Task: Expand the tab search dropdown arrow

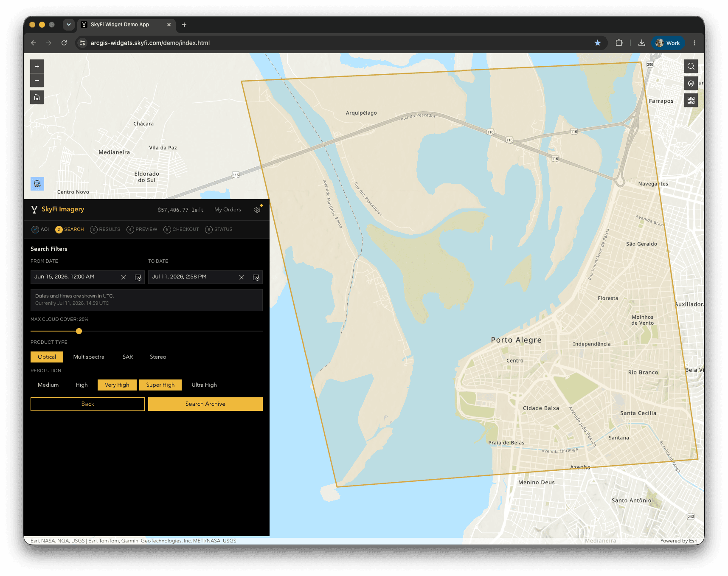Action: click(69, 25)
